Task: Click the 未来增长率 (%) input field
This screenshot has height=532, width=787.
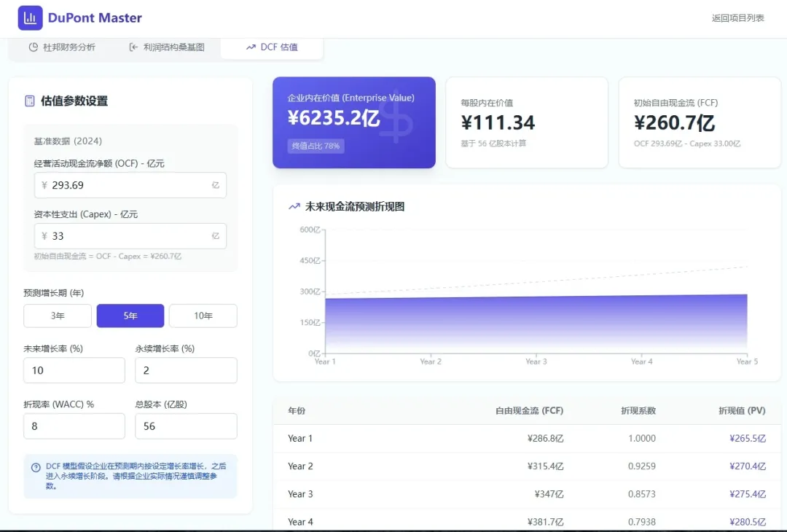Action: coord(74,370)
